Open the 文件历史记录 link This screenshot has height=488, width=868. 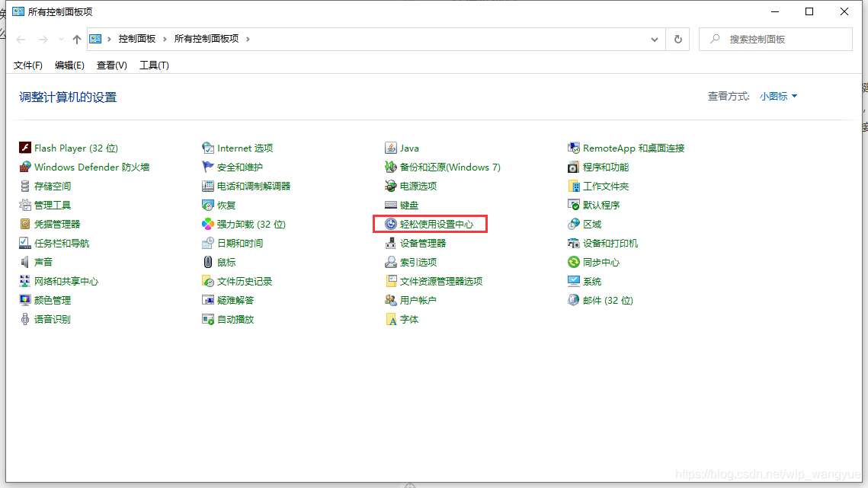point(245,281)
